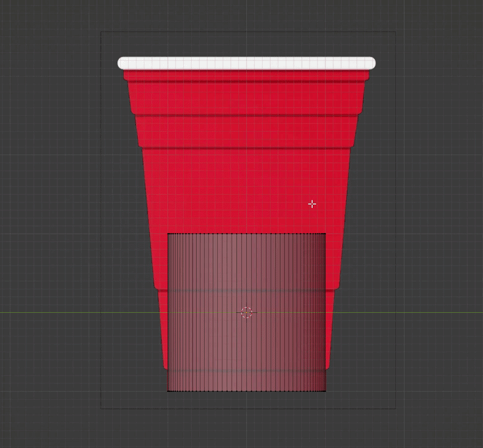Click the 3D cursor at the cylinder's center

point(246,312)
